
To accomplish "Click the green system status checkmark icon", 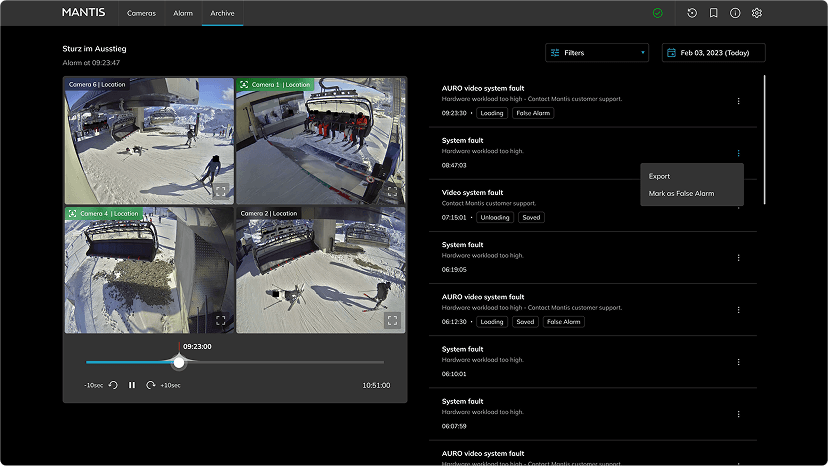I will click(x=657, y=13).
